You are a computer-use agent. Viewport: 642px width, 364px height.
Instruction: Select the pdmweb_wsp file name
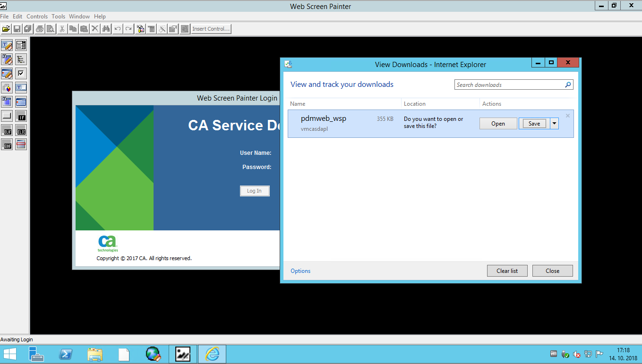324,119
